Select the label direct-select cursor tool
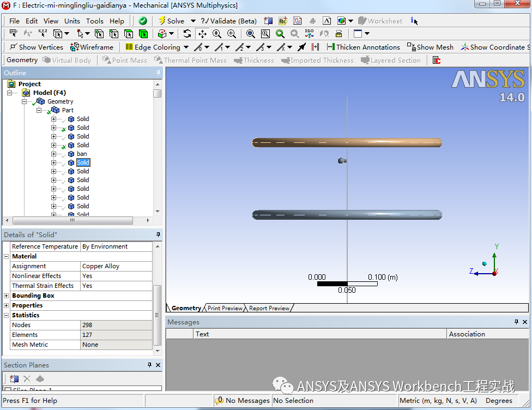Viewport: 532px width, 410px height. pyautogui.click(x=14, y=34)
